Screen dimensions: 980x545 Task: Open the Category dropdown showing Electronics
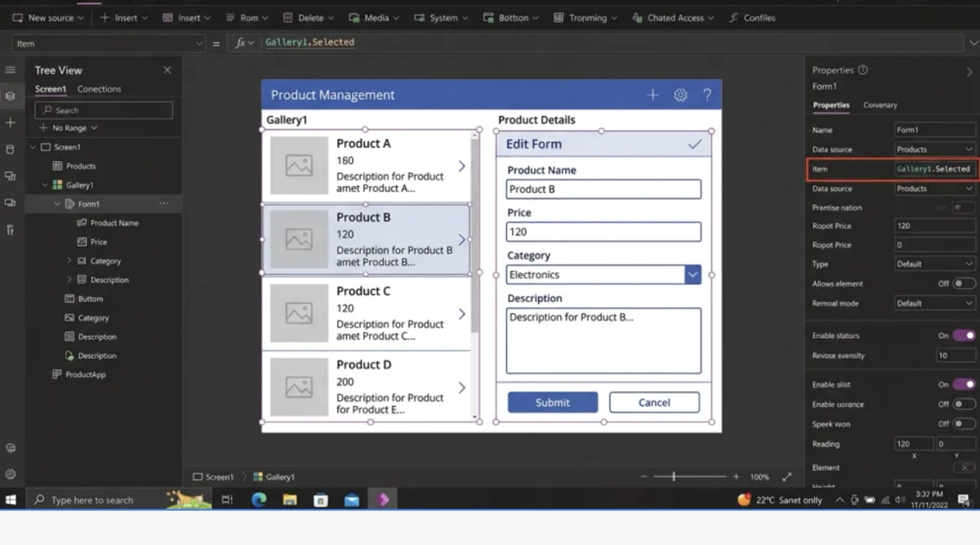[693, 275]
